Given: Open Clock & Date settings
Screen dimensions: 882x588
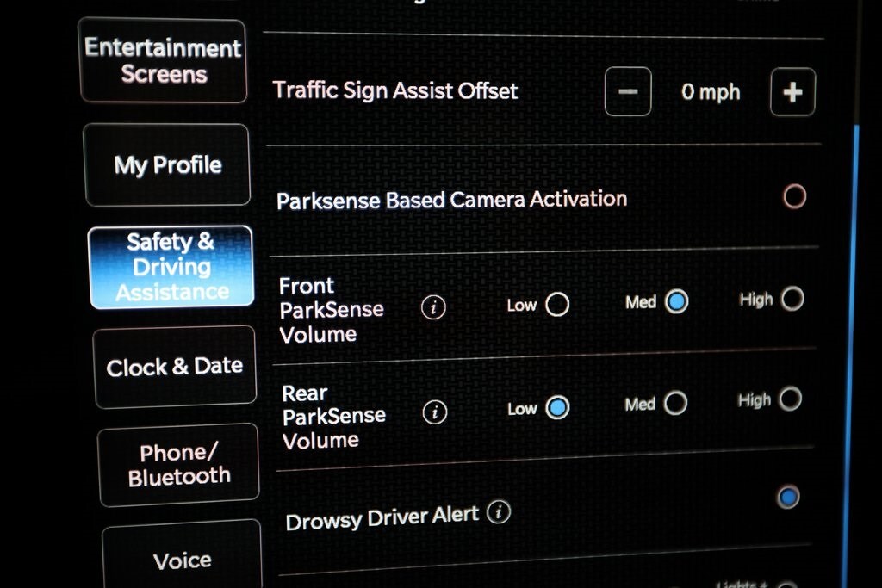Looking at the screenshot, I should coord(174,367).
